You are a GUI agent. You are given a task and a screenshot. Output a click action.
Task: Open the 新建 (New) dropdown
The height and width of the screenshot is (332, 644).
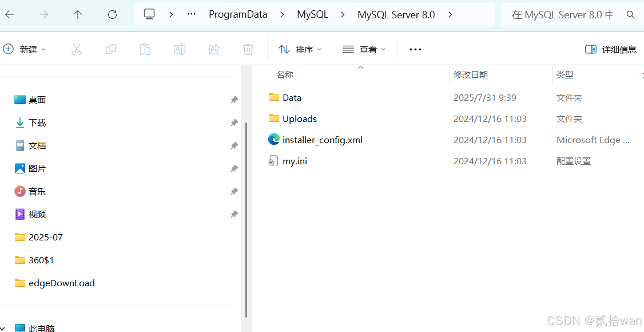pos(24,49)
